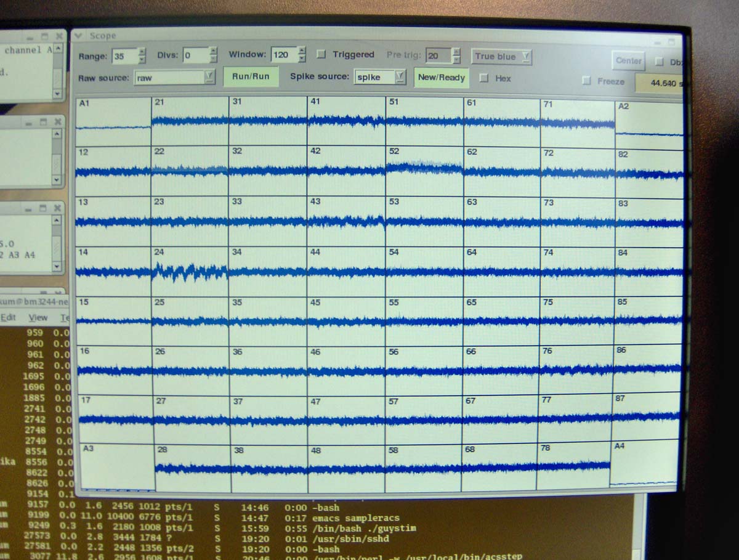The height and width of the screenshot is (560, 739).
Task: Expand the Spike source dropdown
Action: click(400, 77)
